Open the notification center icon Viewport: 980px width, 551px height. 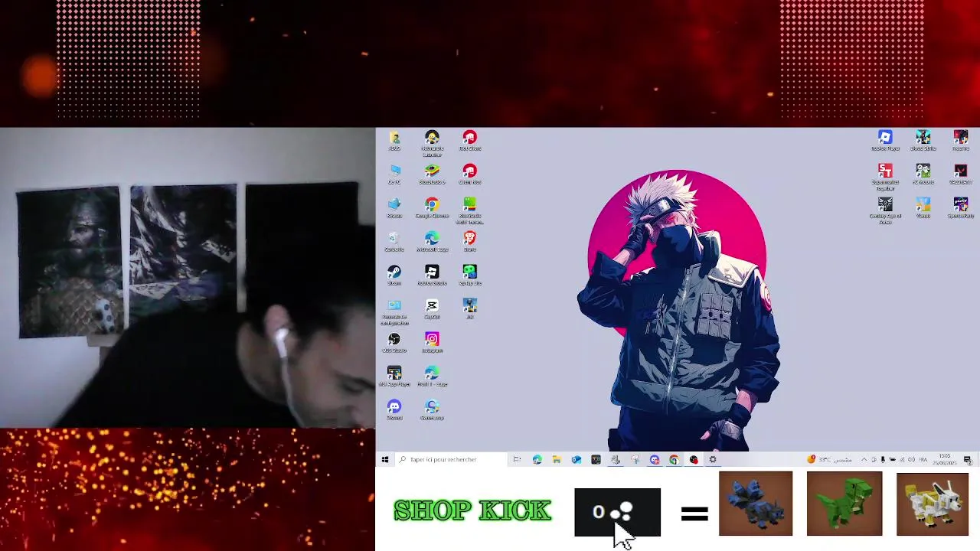[x=968, y=459]
